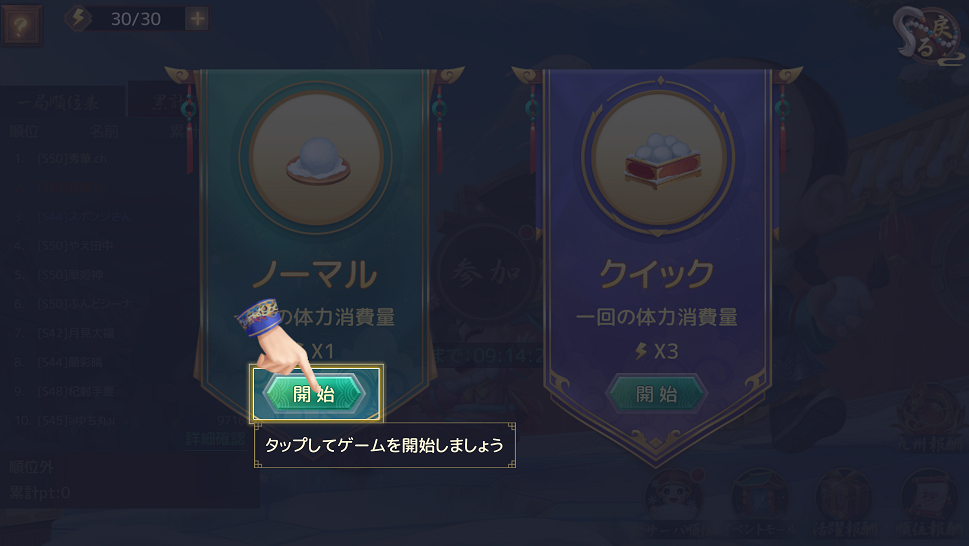Click the lightning stamina icon
Screen dimensions: 969x546
(78, 18)
